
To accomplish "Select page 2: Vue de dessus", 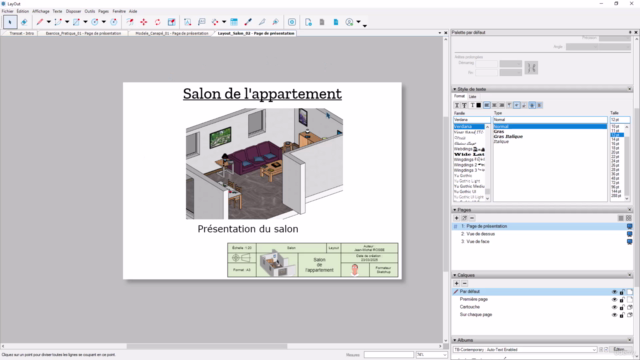I will click(x=541, y=234).
